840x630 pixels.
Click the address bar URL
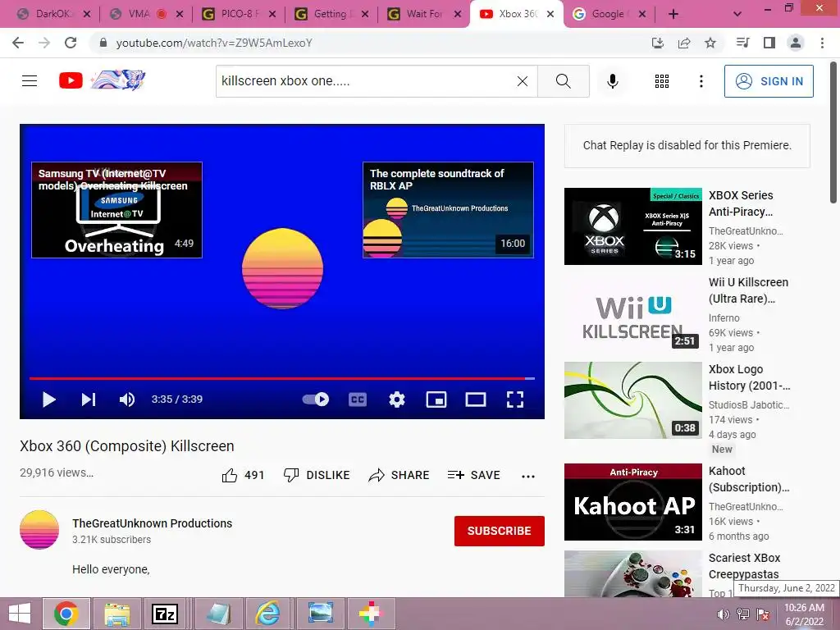(x=214, y=43)
